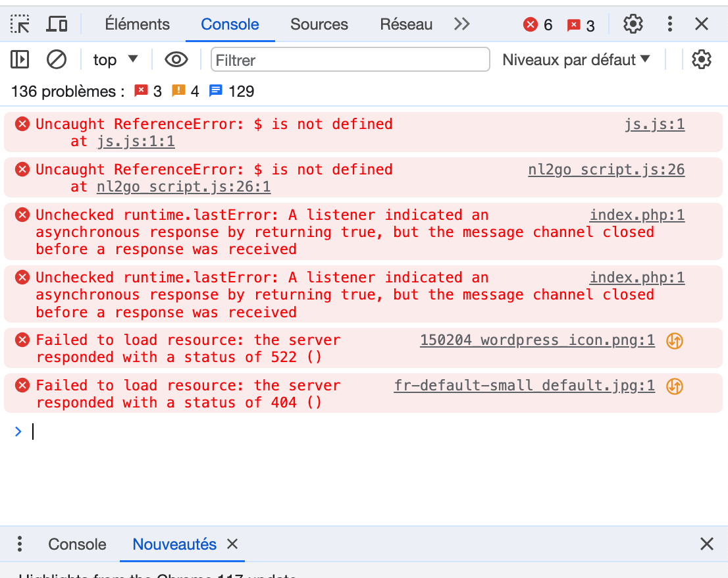The width and height of the screenshot is (728, 578).
Task: Open index.php:1 link of second runtime error
Action: pyautogui.click(x=637, y=278)
